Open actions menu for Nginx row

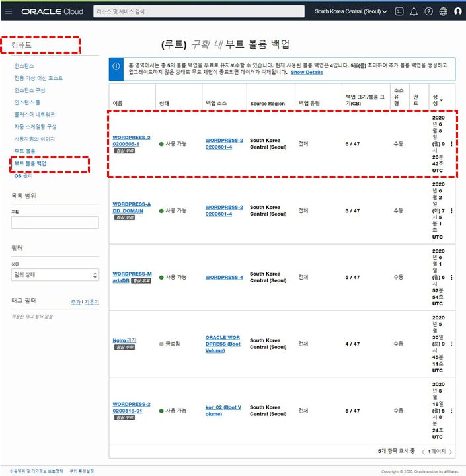coord(451,344)
